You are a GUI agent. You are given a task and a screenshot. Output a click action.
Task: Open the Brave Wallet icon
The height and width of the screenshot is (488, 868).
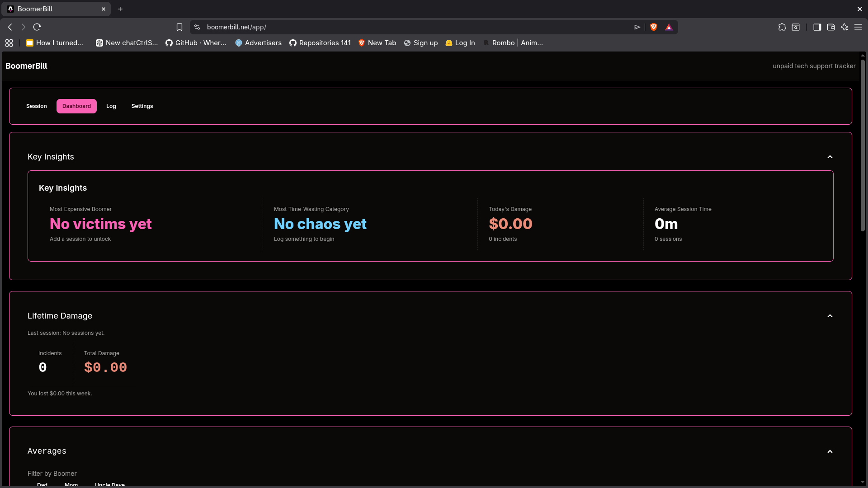coord(831,27)
